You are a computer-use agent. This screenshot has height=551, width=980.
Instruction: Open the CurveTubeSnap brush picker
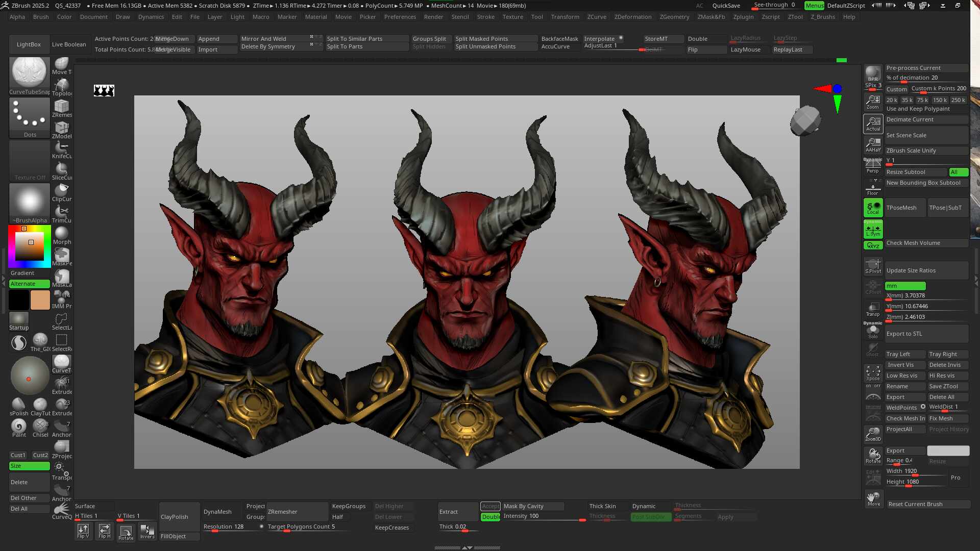coord(30,74)
